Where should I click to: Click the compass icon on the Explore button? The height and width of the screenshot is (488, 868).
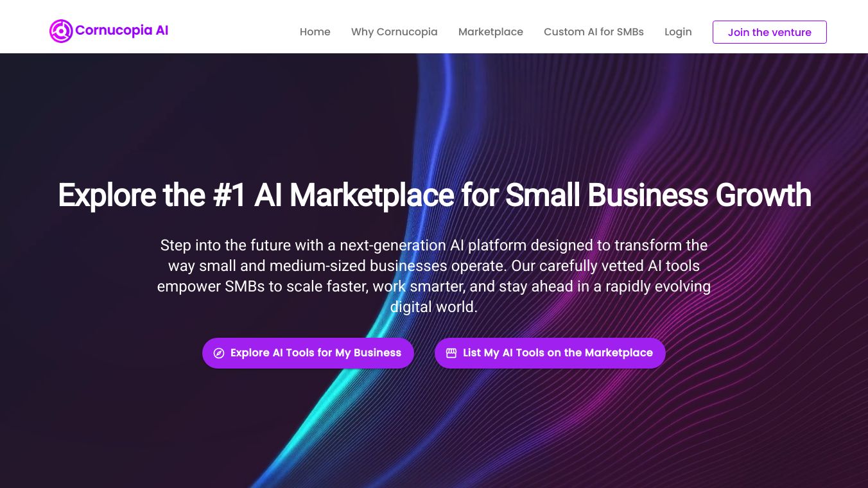219,353
